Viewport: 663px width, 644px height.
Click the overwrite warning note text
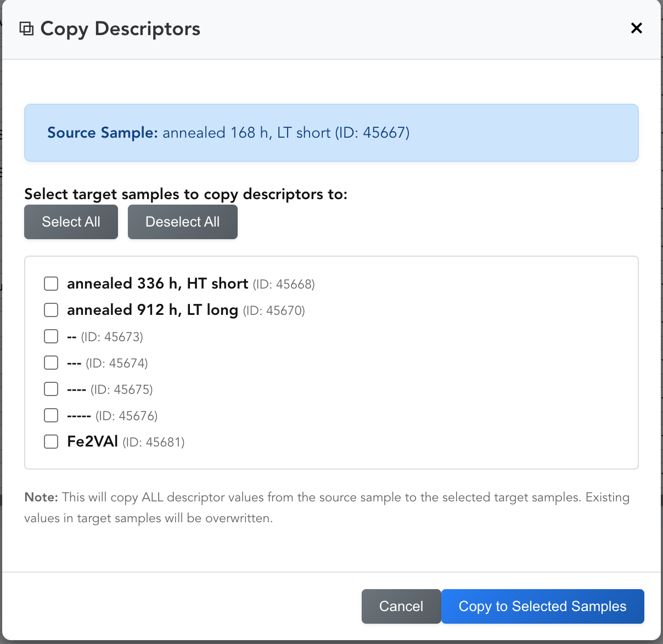tap(327, 507)
